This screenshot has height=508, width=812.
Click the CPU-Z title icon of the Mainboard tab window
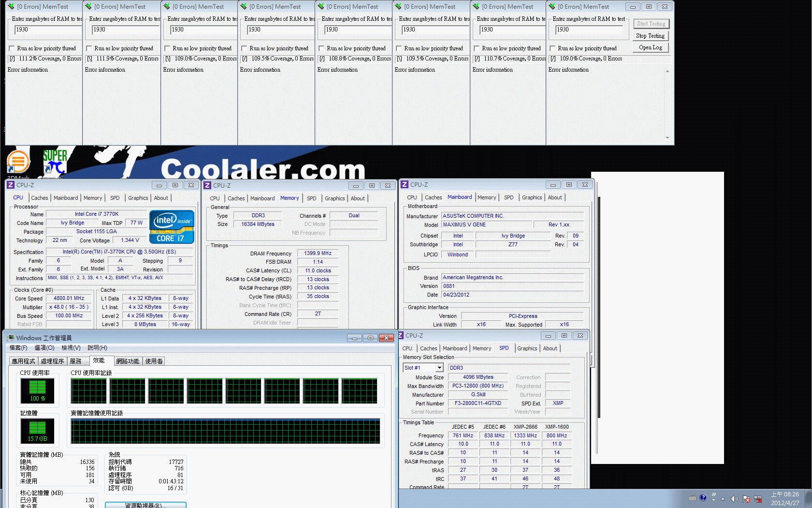pos(405,184)
